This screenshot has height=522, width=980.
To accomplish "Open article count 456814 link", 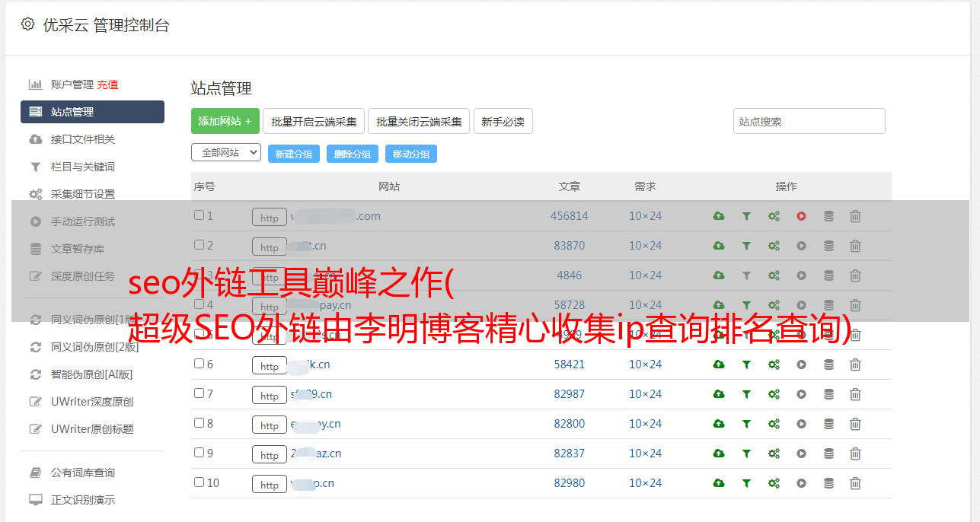I will tap(570, 216).
